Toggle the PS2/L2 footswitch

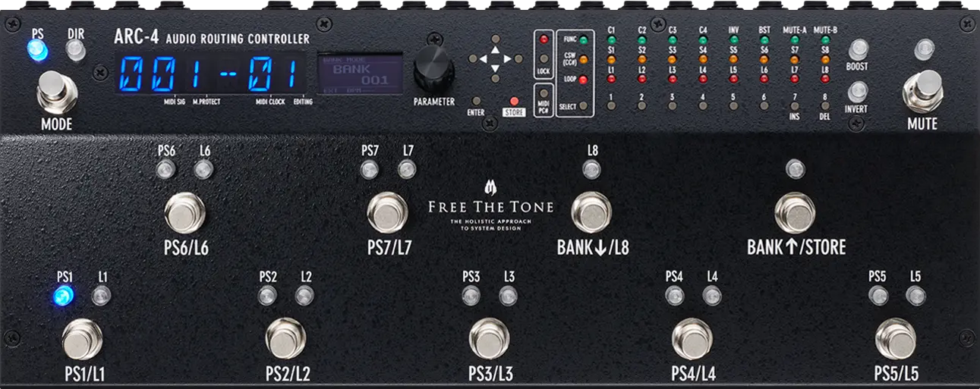(x=286, y=338)
